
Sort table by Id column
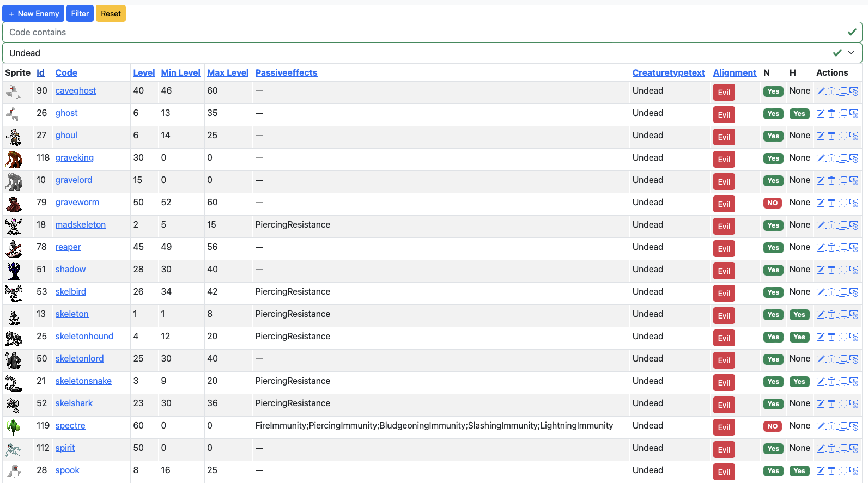[x=40, y=72]
